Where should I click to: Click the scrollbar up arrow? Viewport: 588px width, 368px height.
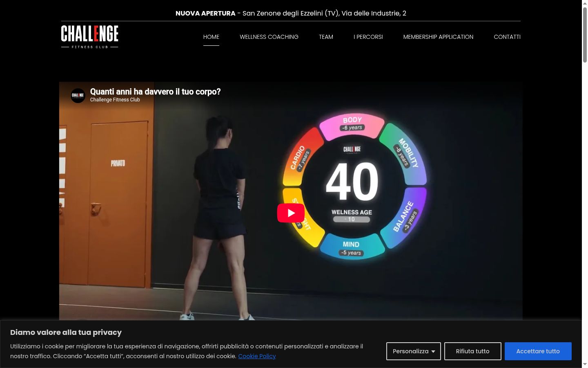pyautogui.click(x=585, y=3)
